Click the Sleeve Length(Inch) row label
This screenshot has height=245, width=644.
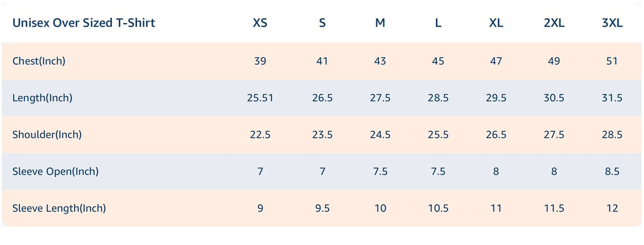click(59, 208)
